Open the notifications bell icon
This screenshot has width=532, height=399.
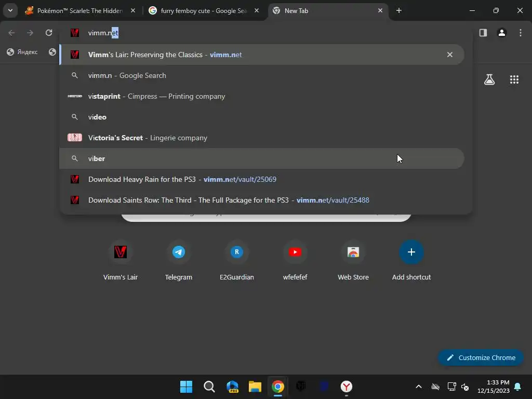(x=518, y=387)
